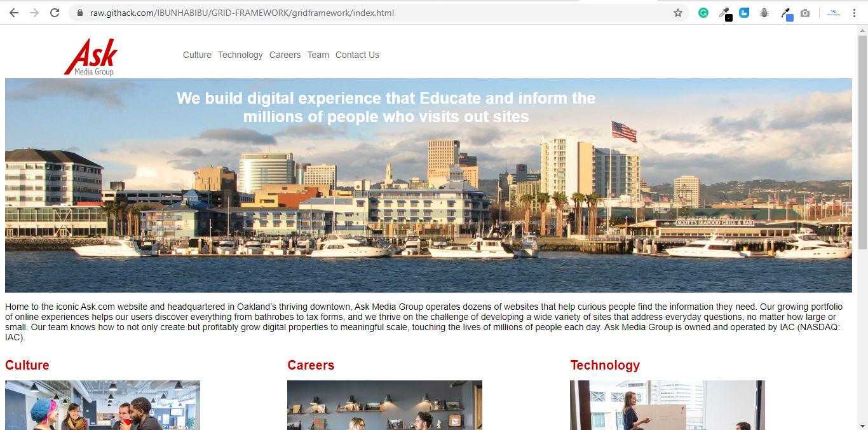
Task: Open the gray bug debugger extension
Action: (764, 13)
